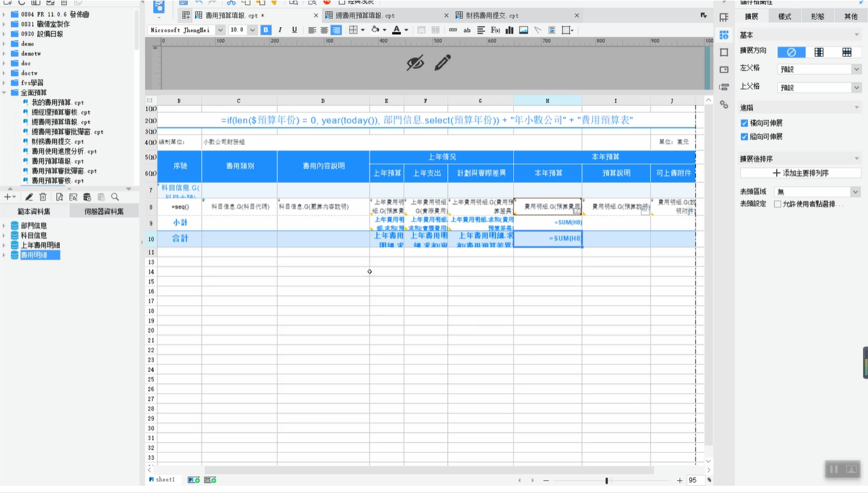Delete the selected dataset with the trash icon
868x493 pixels.
click(x=43, y=197)
